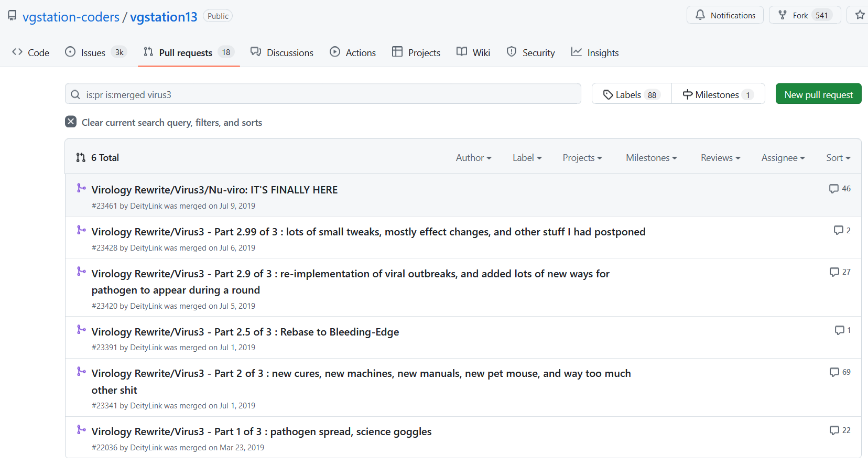
Task: Open the 2 comments on Part 2.99 PR
Action: (x=842, y=230)
